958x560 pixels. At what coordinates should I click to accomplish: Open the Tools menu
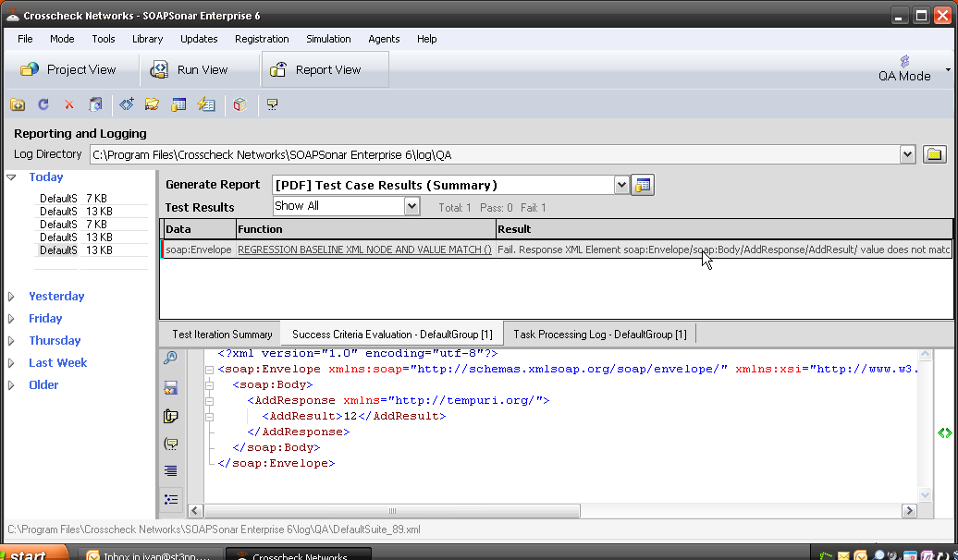coord(104,39)
